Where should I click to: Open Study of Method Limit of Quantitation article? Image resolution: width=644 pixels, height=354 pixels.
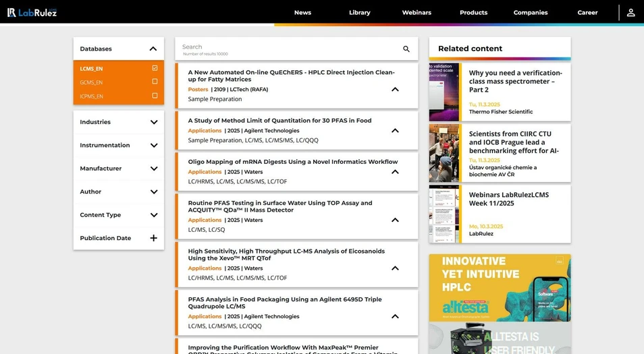click(279, 121)
